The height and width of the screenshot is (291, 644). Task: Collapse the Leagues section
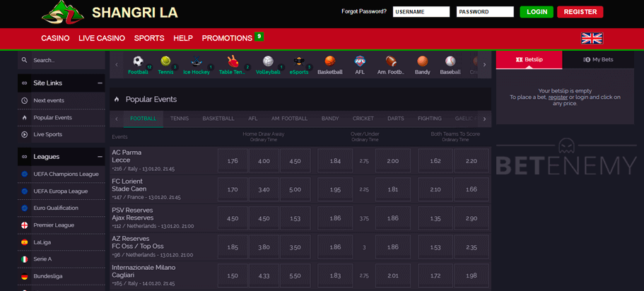pyautogui.click(x=100, y=157)
